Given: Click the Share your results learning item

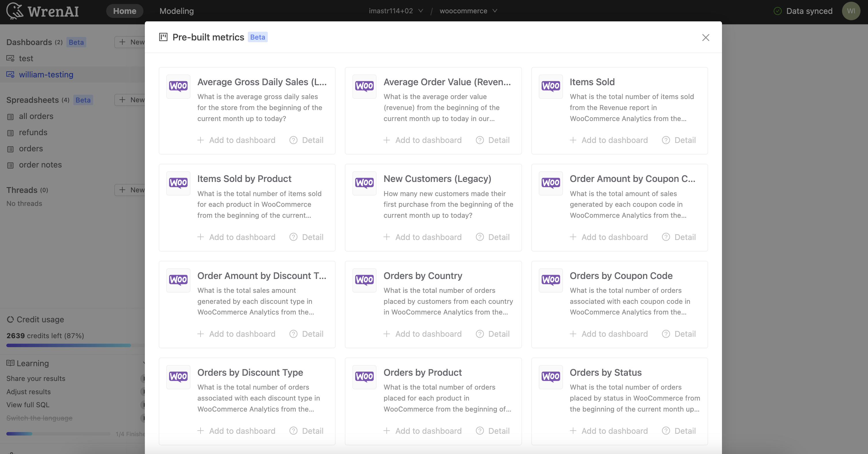Looking at the screenshot, I should coord(36,378).
